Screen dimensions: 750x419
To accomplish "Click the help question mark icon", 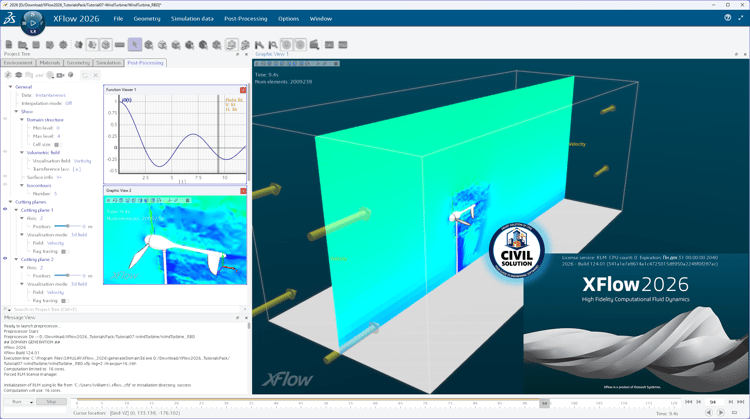I will (728, 18).
